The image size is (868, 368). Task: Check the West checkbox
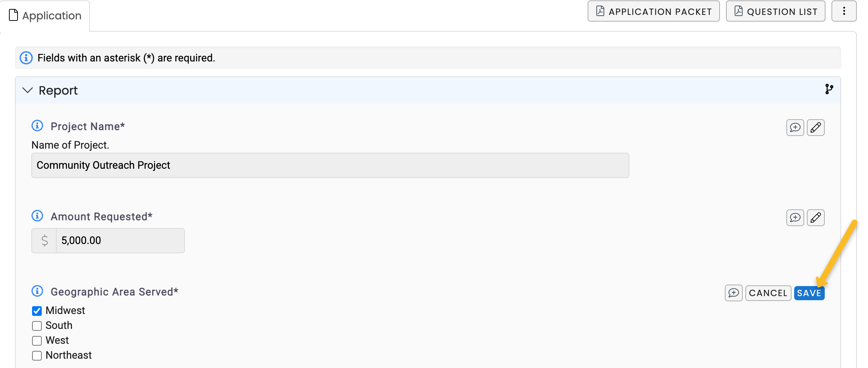tap(37, 340)
